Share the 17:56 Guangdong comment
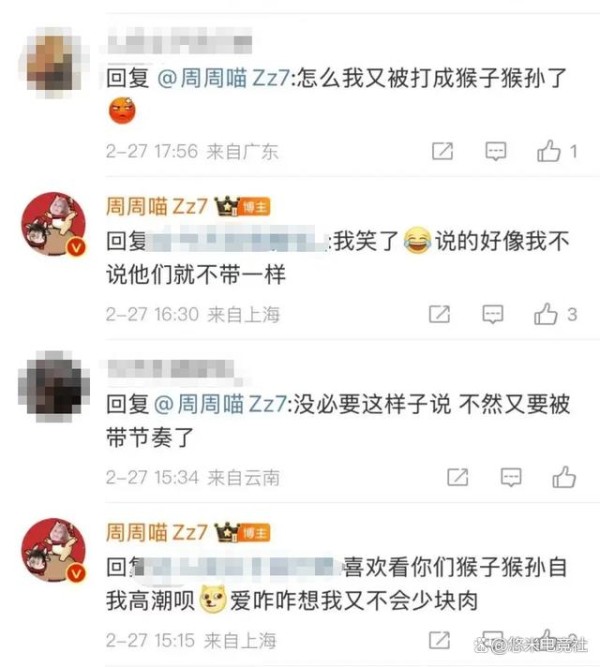Screen dimensions: 600x667 (443, 151)
